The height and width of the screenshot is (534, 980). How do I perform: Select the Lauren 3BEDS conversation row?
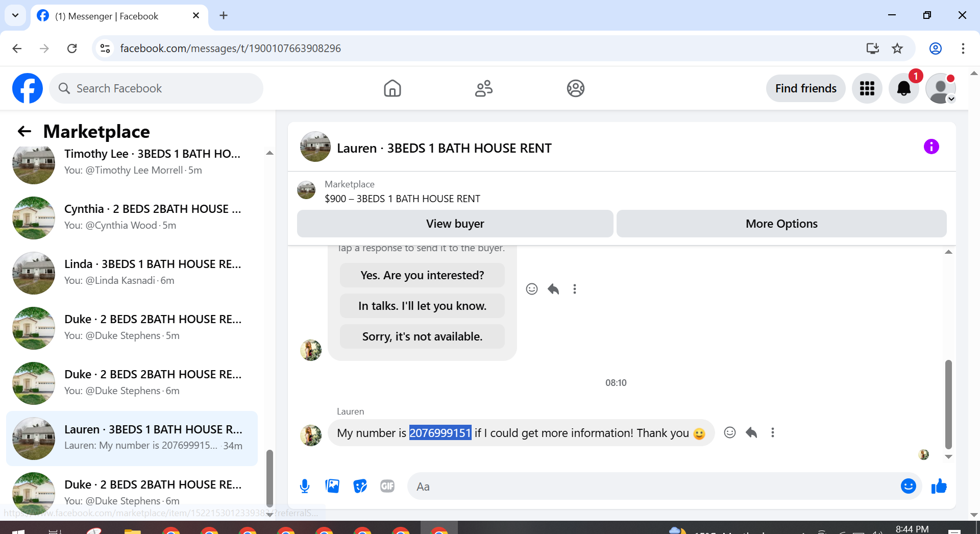coord(132,438)
